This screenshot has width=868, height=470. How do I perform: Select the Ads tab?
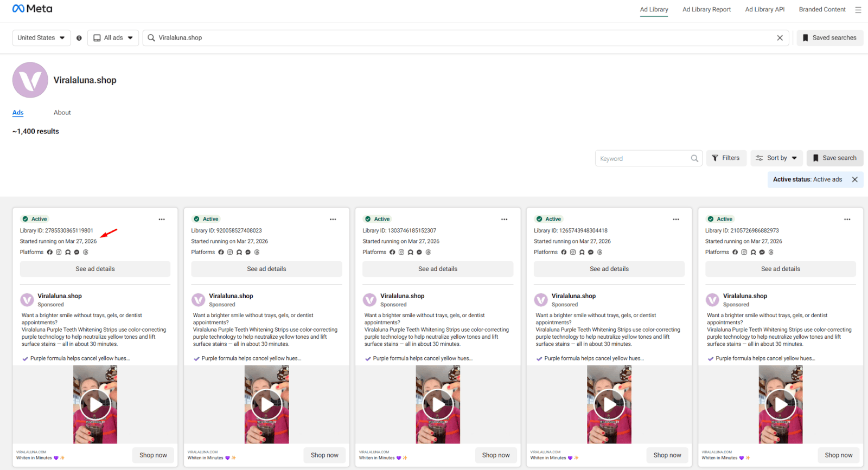point(18,113)
